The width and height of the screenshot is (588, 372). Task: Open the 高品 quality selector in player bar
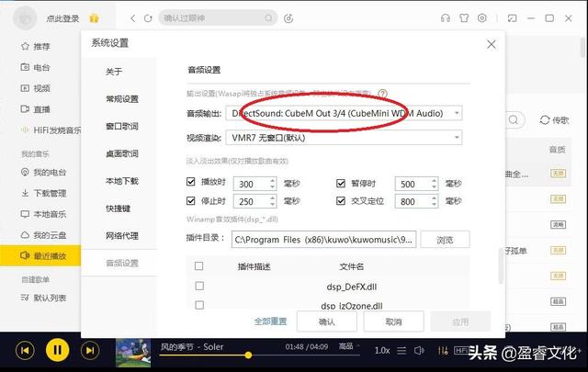pyautogui.click(x=349, y=346)
